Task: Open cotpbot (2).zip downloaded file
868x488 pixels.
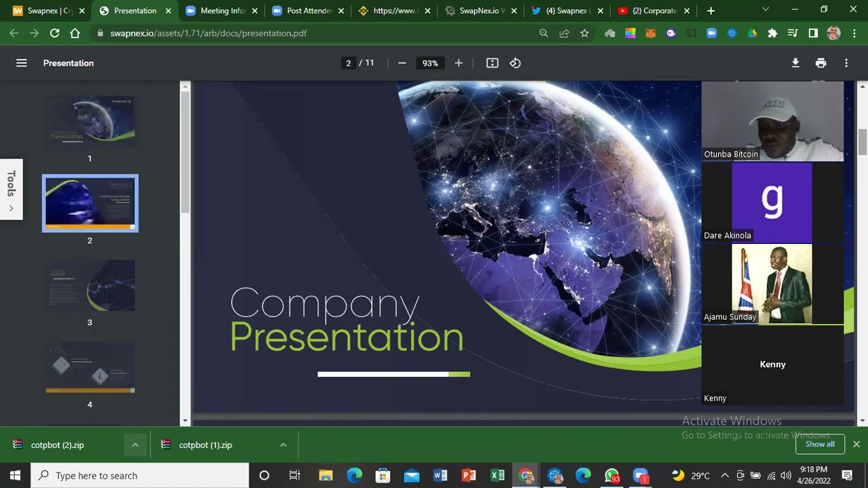Action: click(x=58, y=445)
